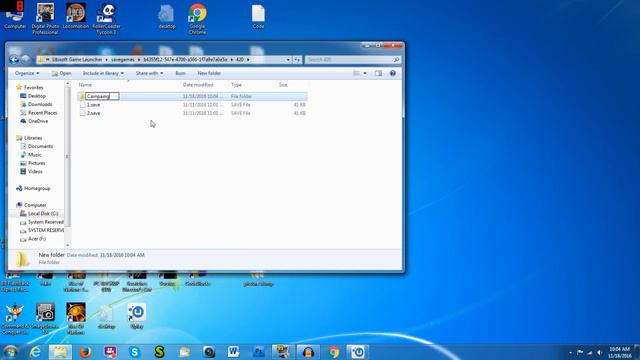The width and height of the screenshot is (640, 360).
Task: Open Videos library
Action: 35,171
